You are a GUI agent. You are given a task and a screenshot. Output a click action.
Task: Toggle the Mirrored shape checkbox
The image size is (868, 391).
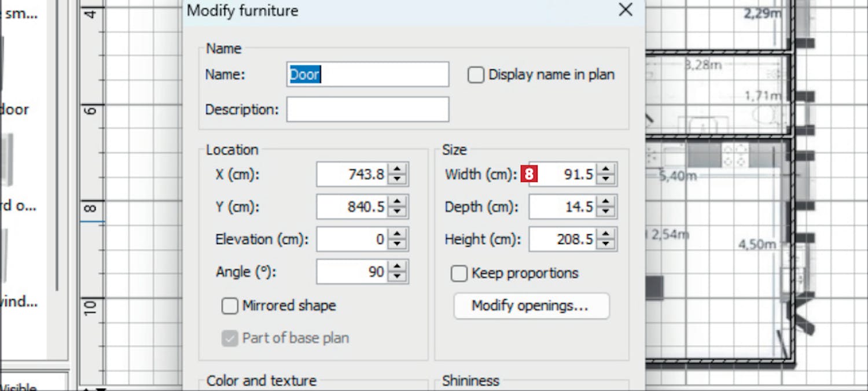[230, 306]
